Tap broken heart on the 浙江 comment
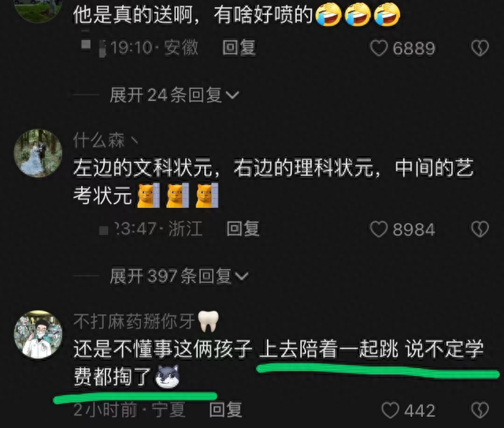 [x=480, y=229]
